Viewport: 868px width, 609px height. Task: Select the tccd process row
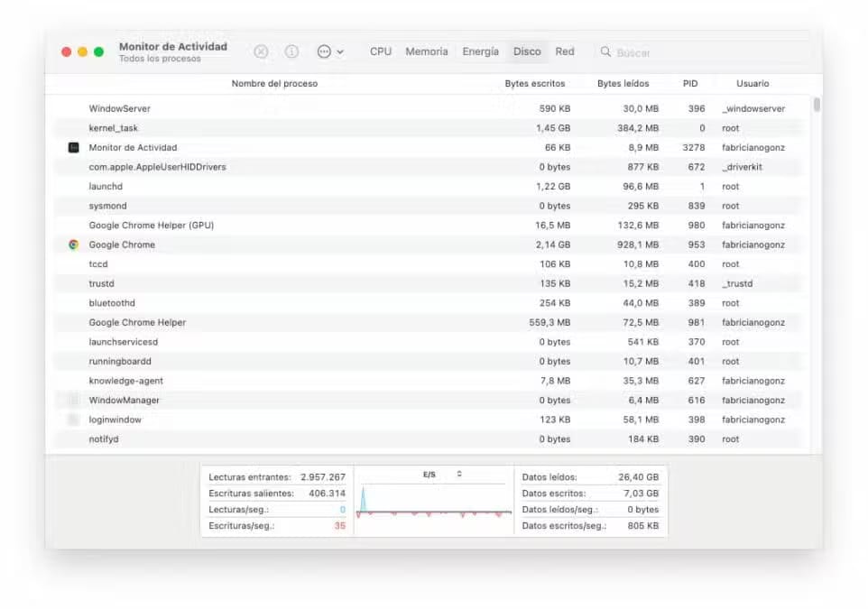429,264
